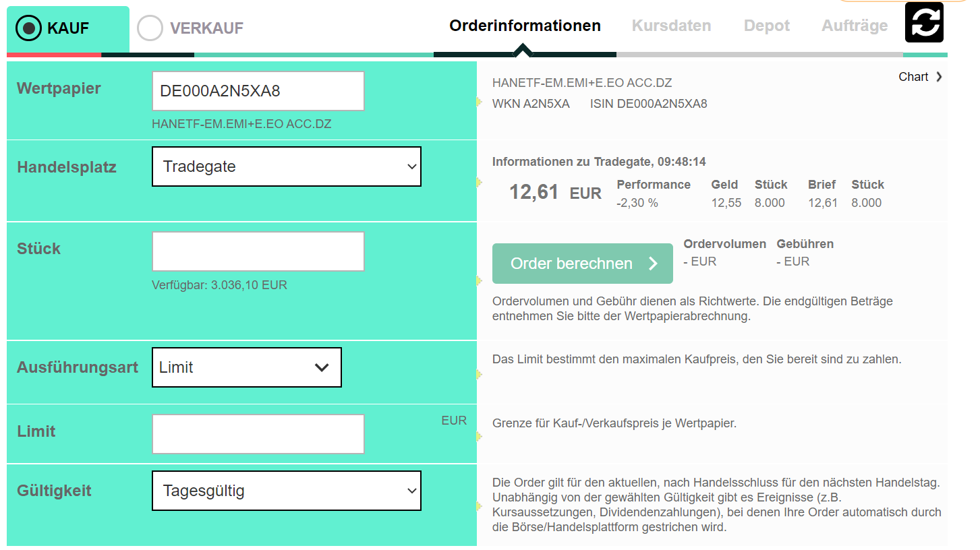Click the chevron arrow beside Chart

pyautogui.click(x=939, y=77)
